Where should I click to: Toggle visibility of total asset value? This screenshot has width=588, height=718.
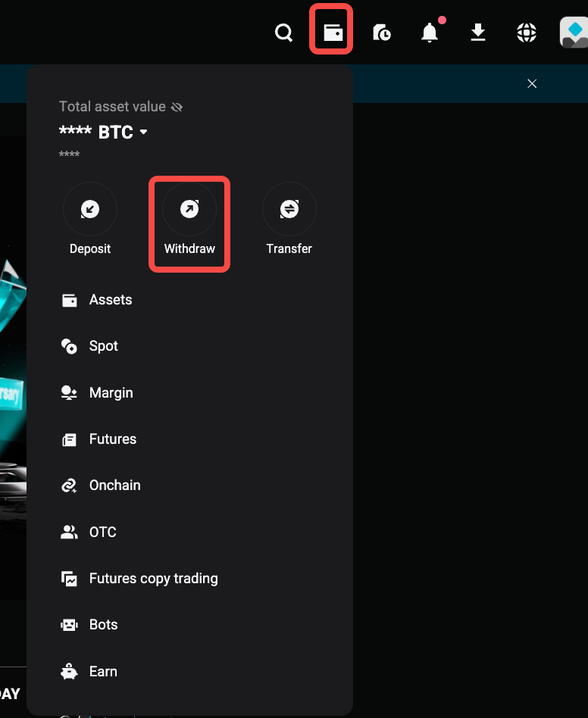[177, 107]
